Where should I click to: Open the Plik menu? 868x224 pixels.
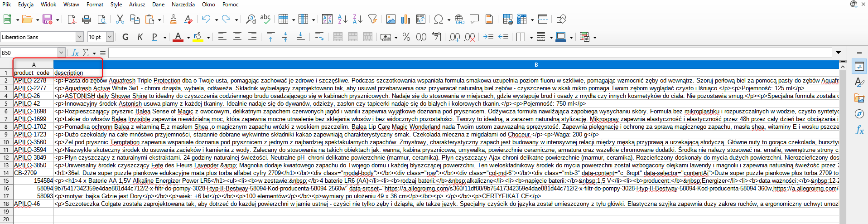(6, 5)
